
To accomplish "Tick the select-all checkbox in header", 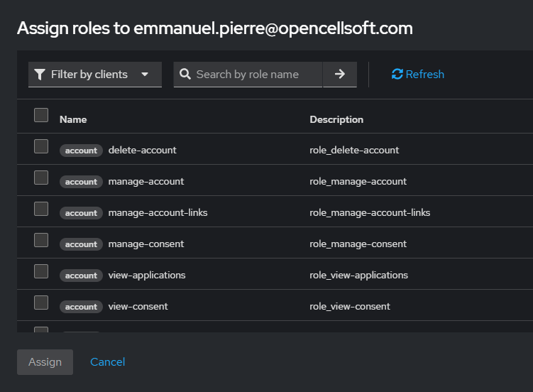I will point(41,115).
